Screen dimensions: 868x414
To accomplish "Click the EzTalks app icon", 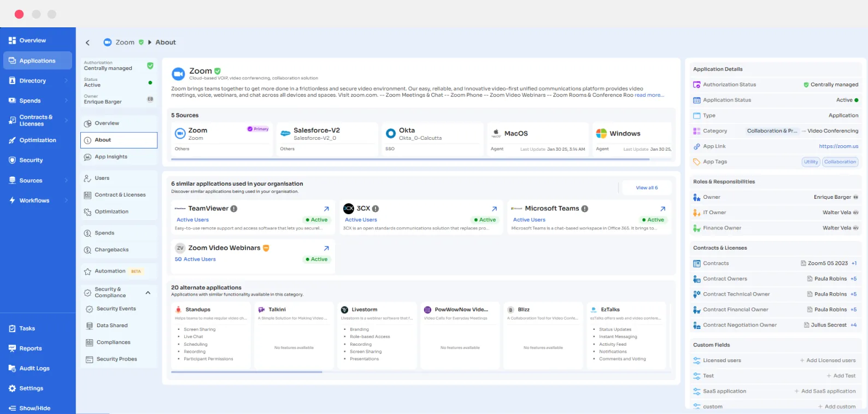I will [594, 310].
